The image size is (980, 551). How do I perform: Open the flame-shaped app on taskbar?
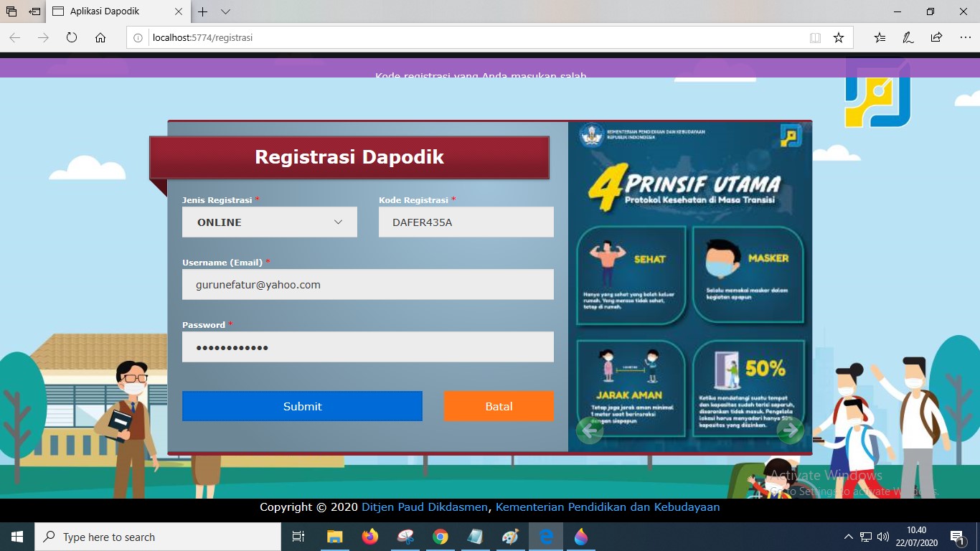pos(581,537)
